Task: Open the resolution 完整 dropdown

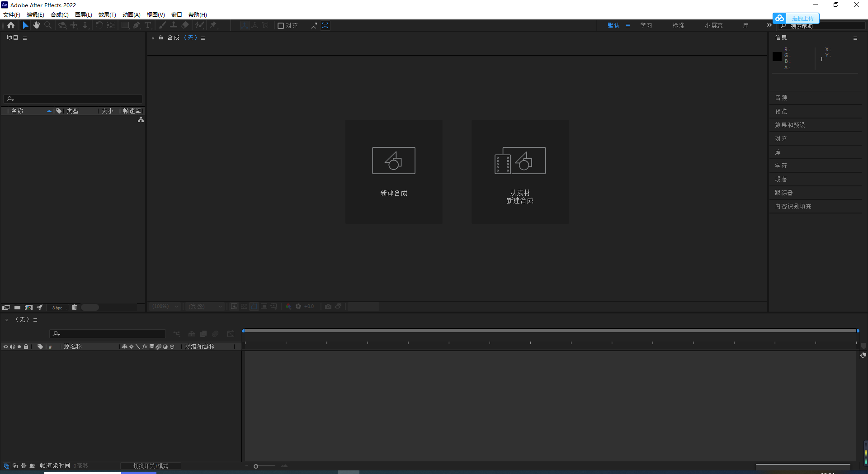Action: (205, 306)
